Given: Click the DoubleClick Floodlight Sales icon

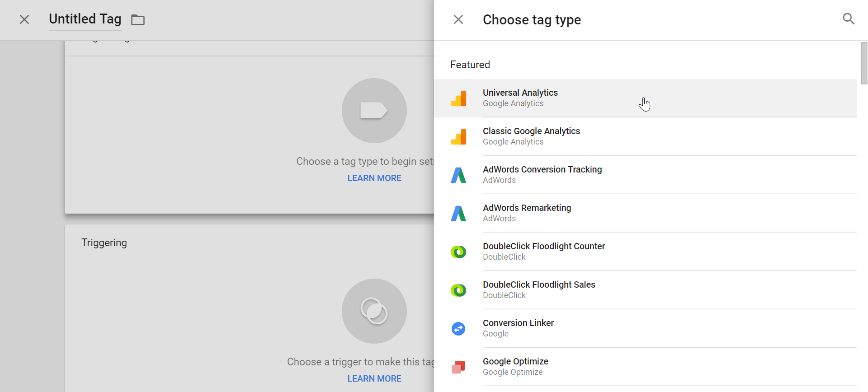Looking at the screenshot, I should (458, 290).
